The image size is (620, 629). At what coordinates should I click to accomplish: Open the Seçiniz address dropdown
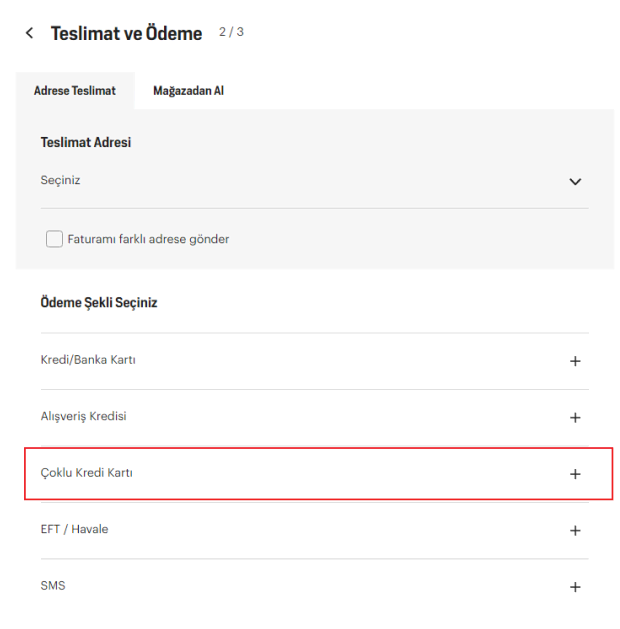tap(60, 181)
